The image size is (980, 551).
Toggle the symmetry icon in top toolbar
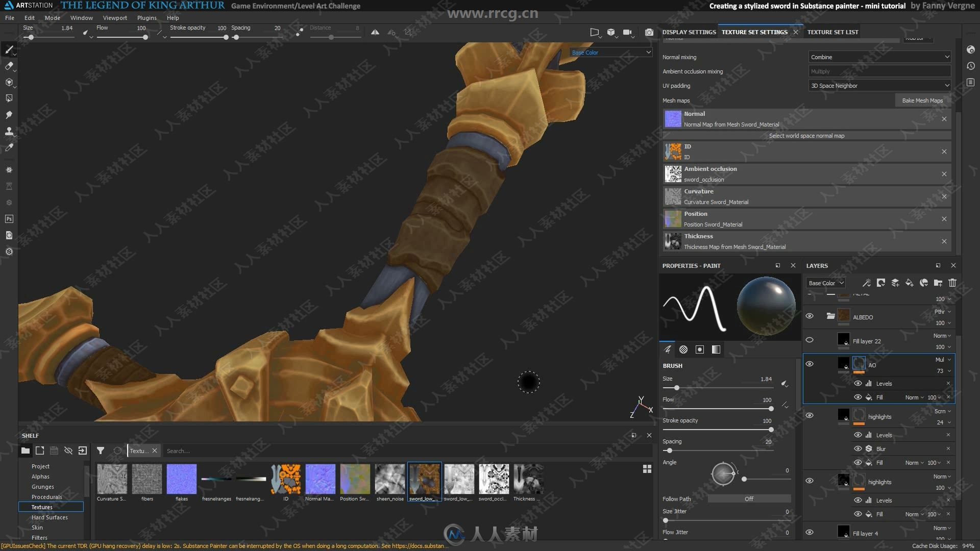[x=375, y=32]
